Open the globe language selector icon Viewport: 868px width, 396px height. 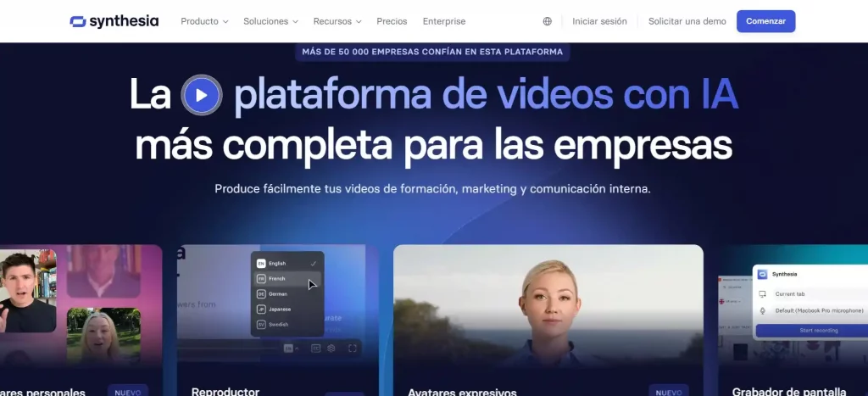(547, 21)
